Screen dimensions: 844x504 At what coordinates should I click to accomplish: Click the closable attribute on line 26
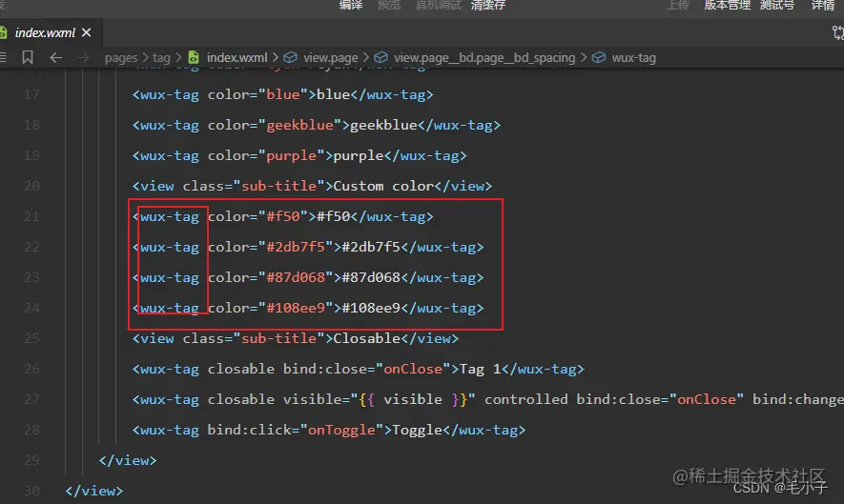click(x=240, y=370)
